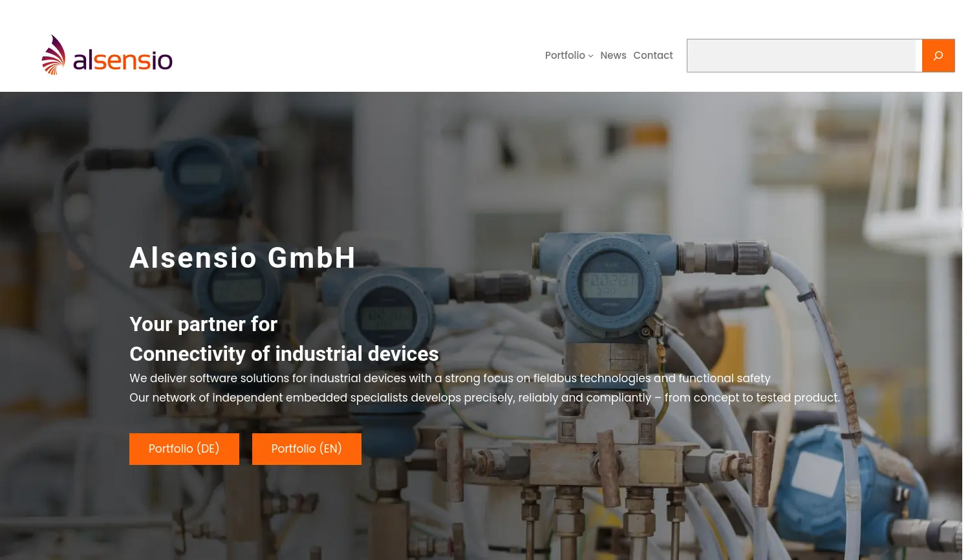The height and width of the screenshot is (560, 970).
Task: Select the News menu item
Action: click(x=613, y=56)
